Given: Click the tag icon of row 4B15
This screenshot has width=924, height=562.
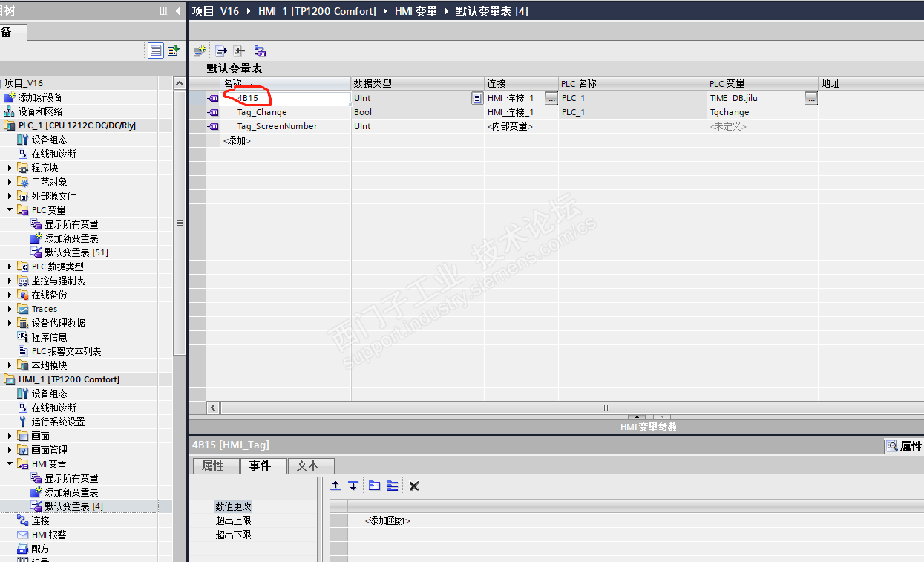Looking at the screenshot, I should tap(213, 98).
